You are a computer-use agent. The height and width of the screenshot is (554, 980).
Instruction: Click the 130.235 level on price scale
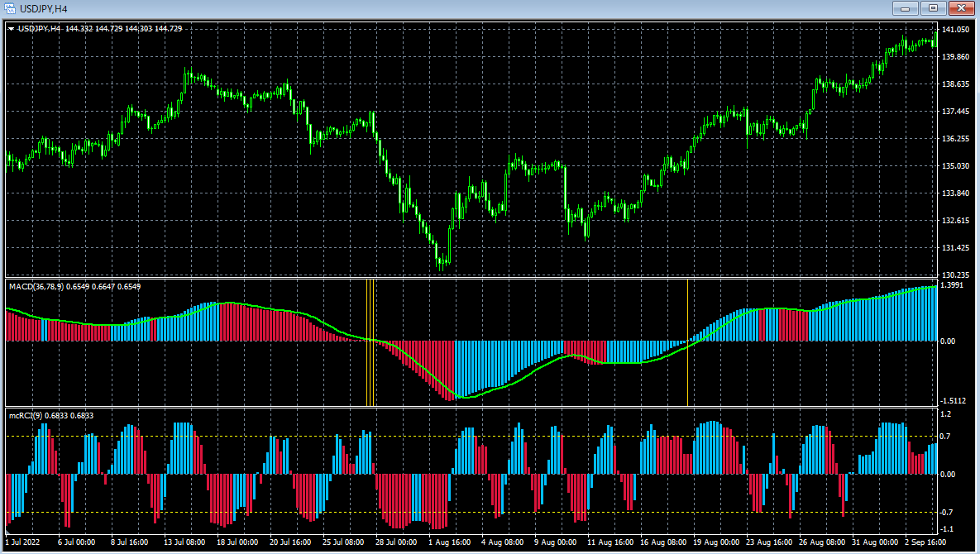956,275
